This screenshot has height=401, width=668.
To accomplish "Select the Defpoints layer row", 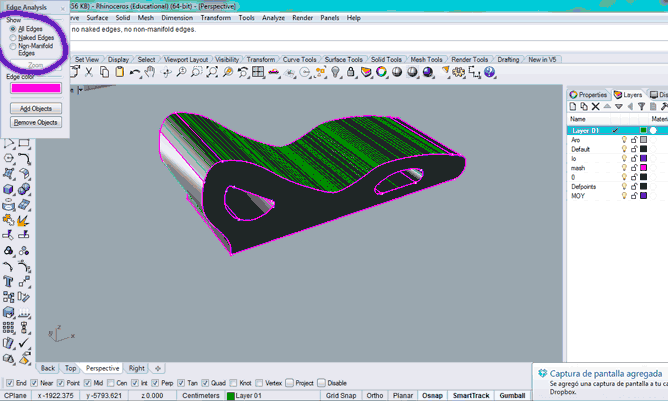I will pos(617,187).
